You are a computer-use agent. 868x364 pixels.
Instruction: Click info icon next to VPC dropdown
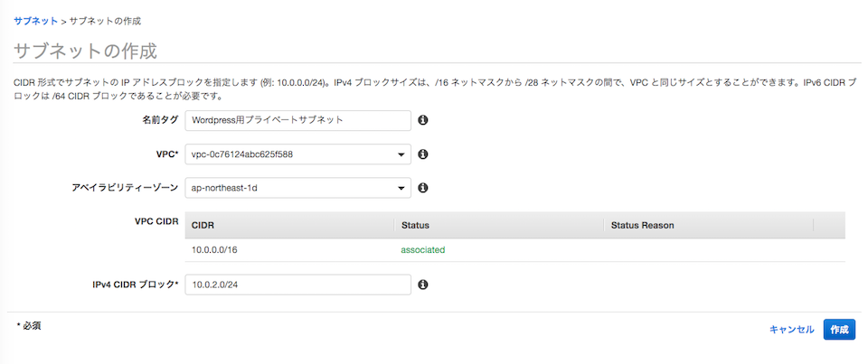tap(423, 154)
